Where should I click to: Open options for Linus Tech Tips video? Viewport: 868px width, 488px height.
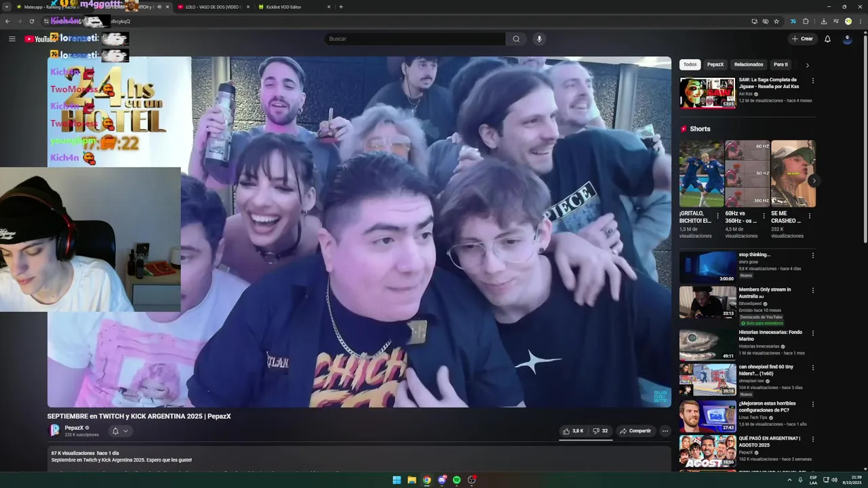click(x=813, y=405)
